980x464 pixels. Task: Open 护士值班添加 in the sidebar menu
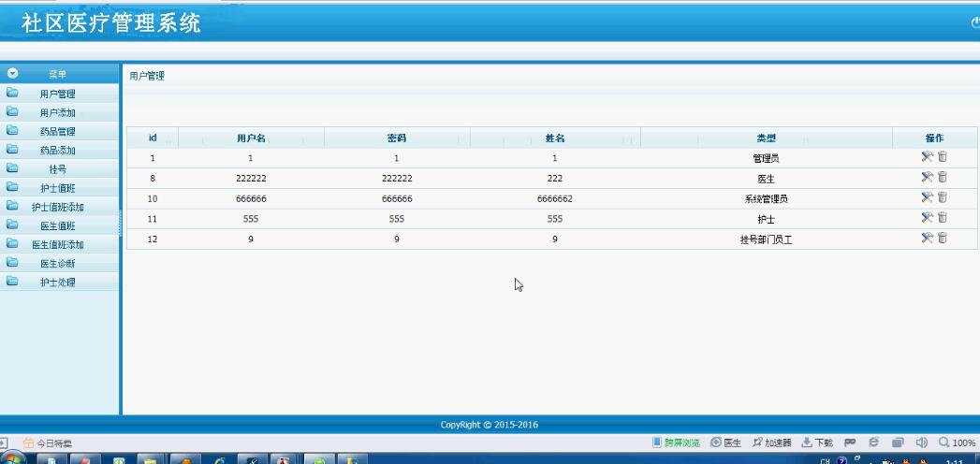pos(57,207)
